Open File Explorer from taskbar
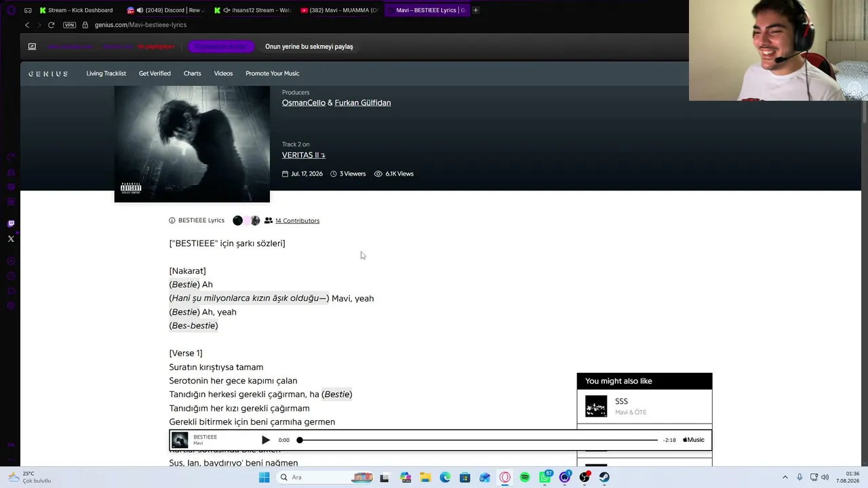This screenshot has width=868, height=488. [x=425, y=477]
